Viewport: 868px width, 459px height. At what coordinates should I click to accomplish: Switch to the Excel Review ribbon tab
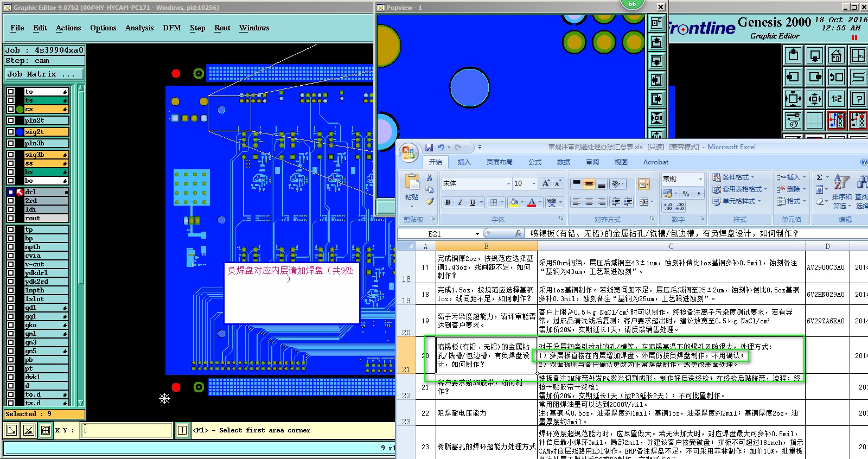coord(592,162)
